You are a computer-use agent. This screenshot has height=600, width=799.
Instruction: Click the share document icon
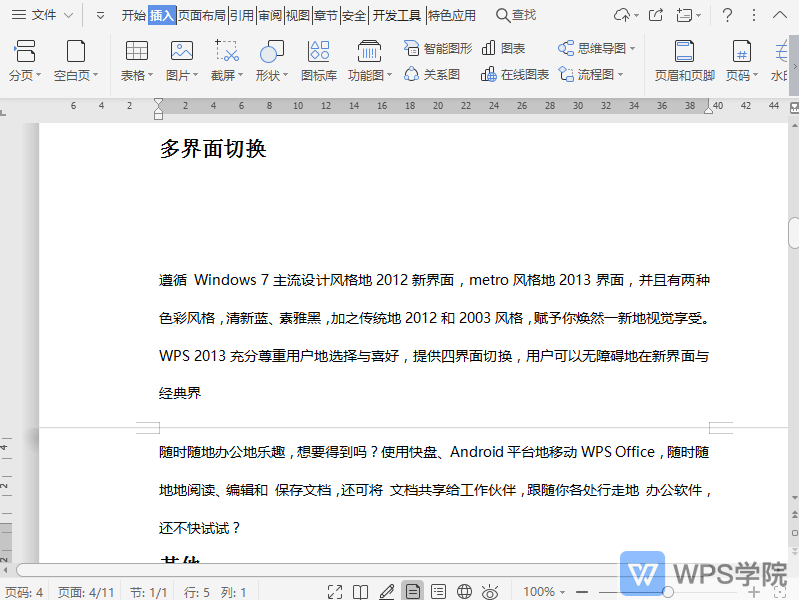pyautogui.click(x=656, y=15)
